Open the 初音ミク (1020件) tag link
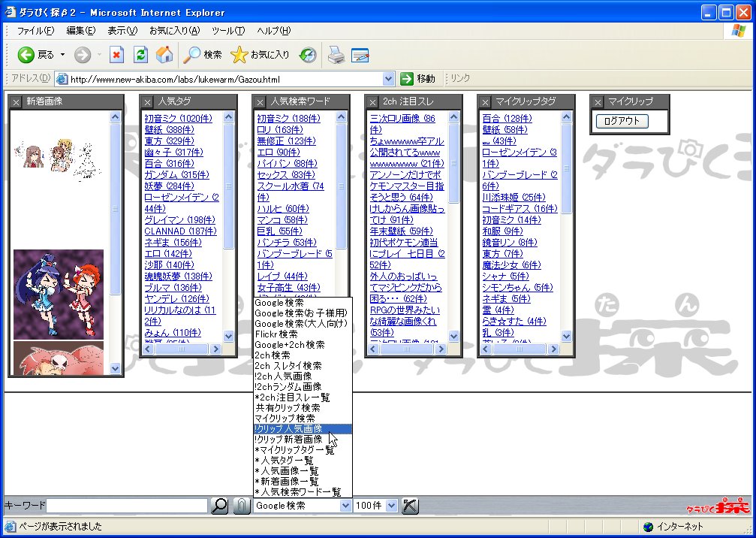Viewport: 756px width, 538px height. pyautogui.click(x=179, y=119)
